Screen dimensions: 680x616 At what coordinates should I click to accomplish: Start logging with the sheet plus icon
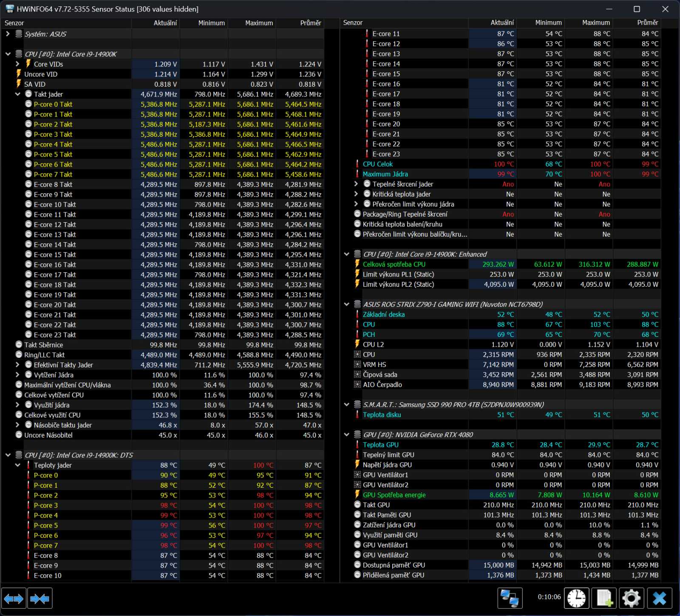[604, 599]
